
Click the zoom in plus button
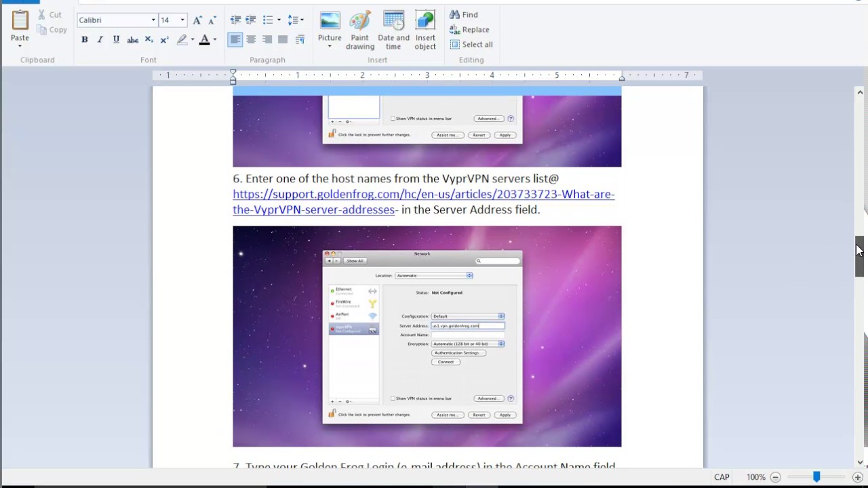click(x=858, y=477)
